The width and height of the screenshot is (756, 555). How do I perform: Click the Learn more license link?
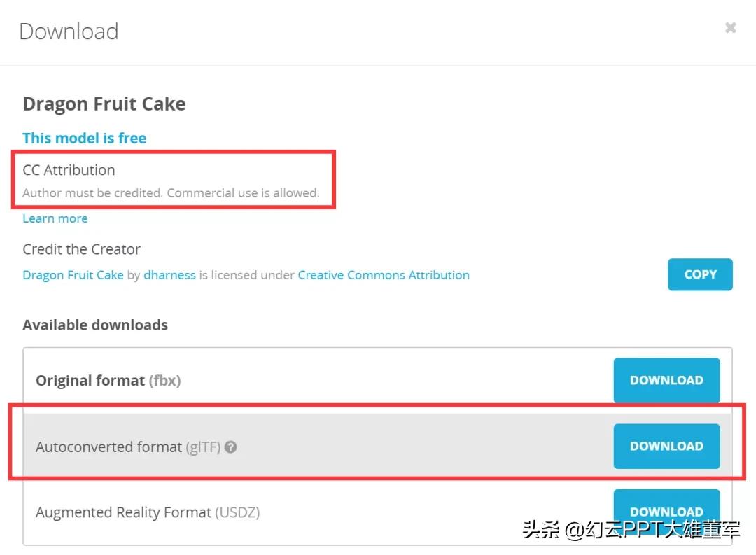click(x=55, y=218)
